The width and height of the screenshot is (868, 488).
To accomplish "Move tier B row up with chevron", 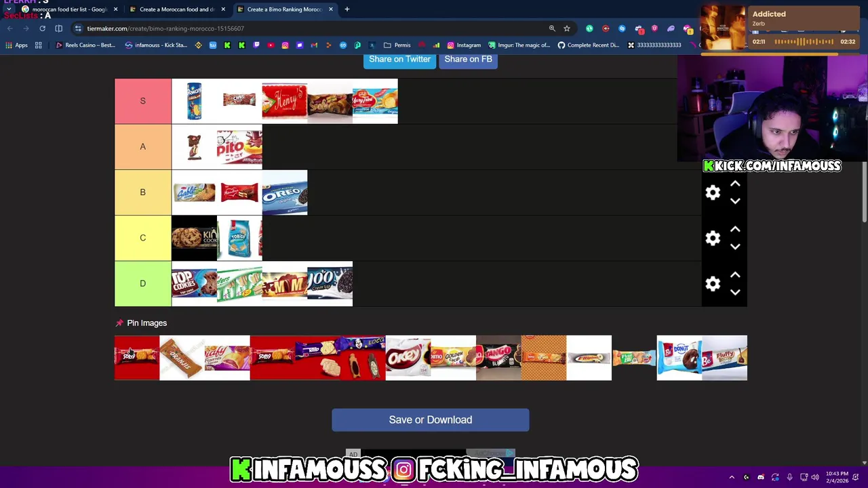I will (735, 184).
